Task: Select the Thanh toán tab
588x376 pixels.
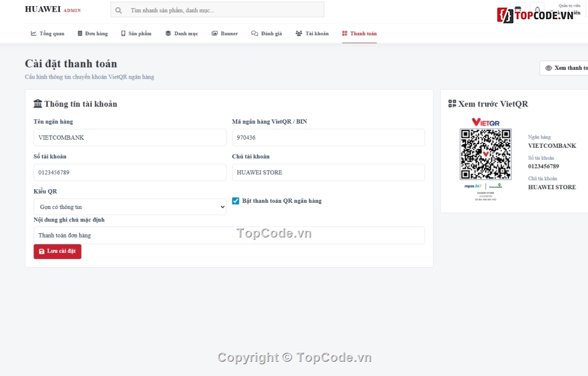Action: coord(359,33)
